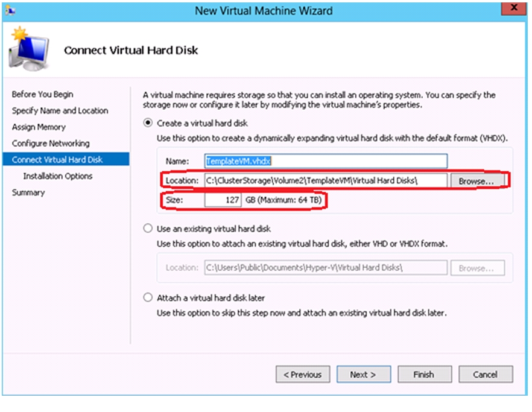Click the disk Size field showing 127
The image size is (532, 412).
tap(223, 200)
